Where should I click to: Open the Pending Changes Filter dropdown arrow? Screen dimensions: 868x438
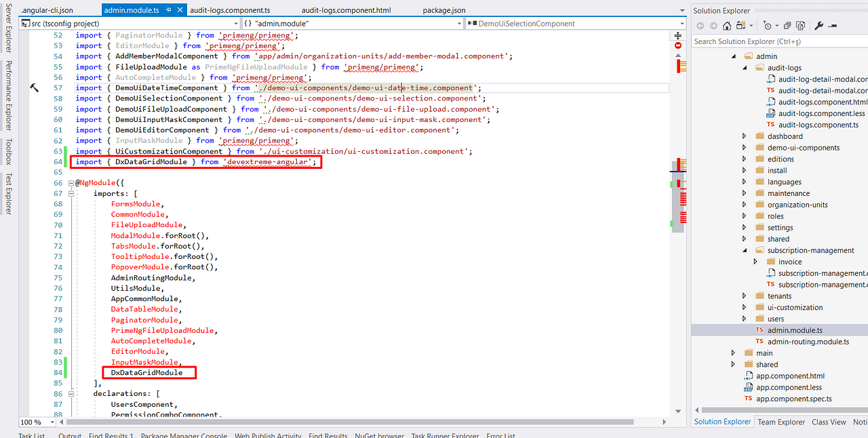776,26
